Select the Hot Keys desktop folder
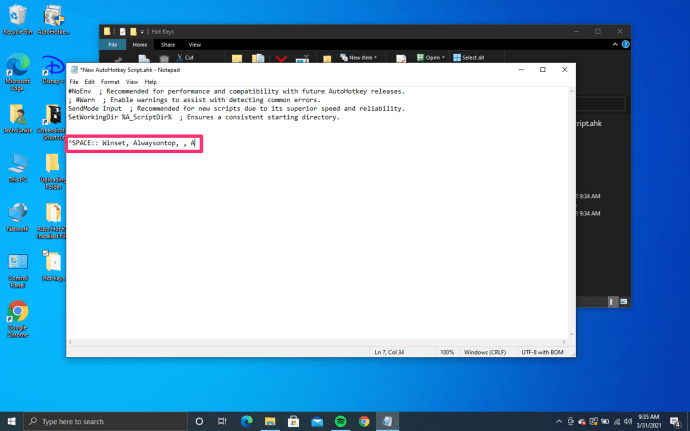The height and width of the screenshot is (431, 690). 53,266
